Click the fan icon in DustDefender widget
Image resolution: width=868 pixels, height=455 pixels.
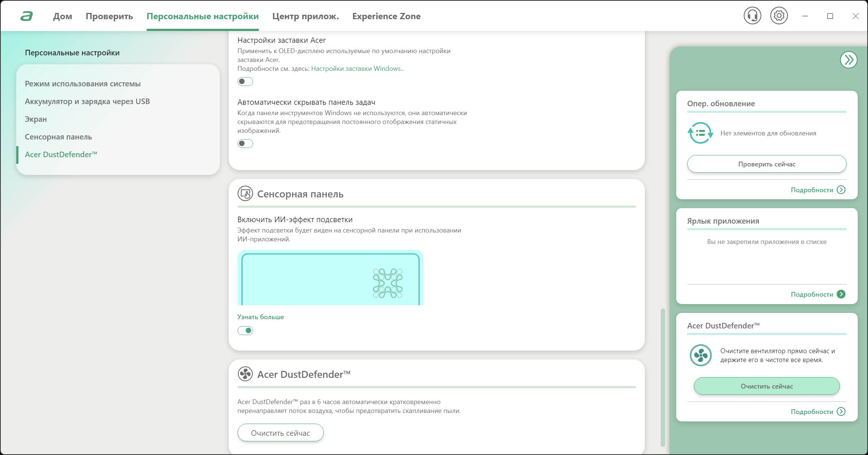[701, 355]
